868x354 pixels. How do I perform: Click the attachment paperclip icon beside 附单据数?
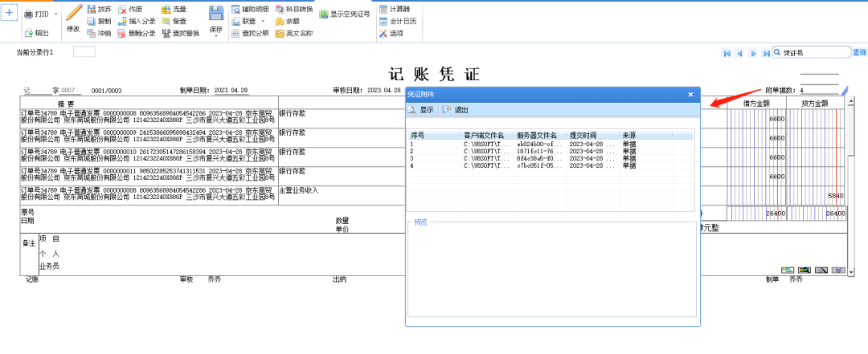[x=845, y=91]
